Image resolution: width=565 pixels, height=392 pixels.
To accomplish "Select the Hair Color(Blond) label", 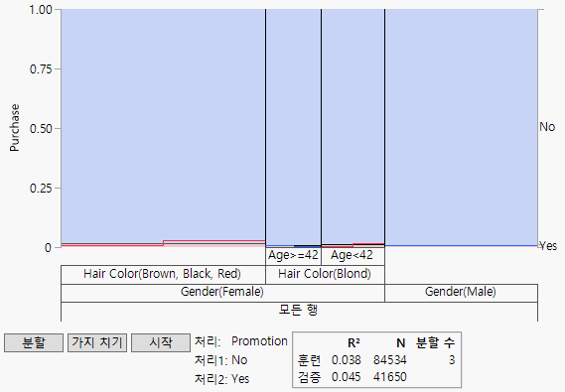I will coord(325,274).
